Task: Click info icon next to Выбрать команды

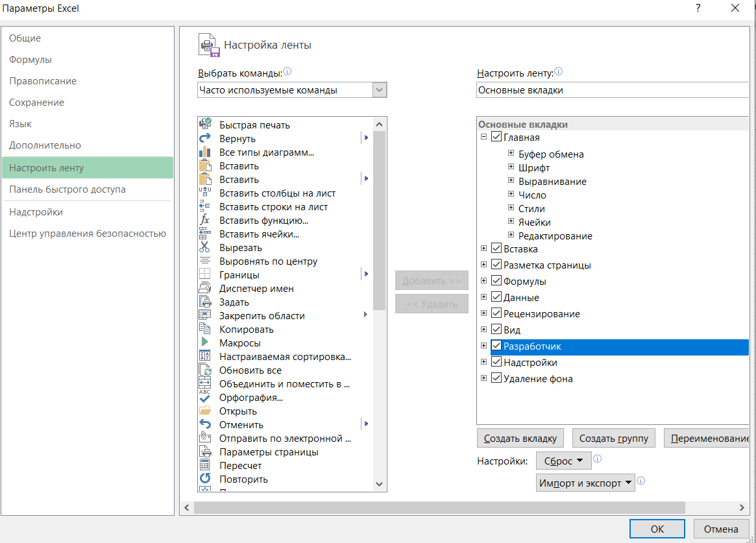Action: (287, 72)
